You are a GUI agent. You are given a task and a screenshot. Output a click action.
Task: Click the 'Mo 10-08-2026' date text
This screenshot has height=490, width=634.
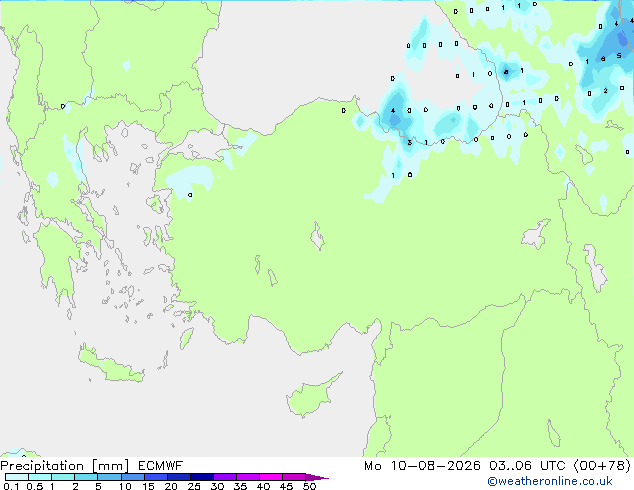pyautogui.click(x=422, y=466)
